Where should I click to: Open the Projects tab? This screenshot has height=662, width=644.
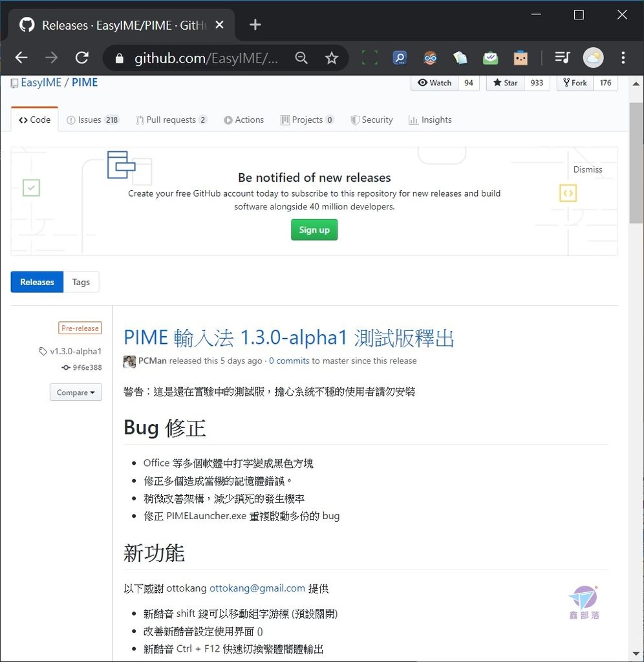click(307, 120)
